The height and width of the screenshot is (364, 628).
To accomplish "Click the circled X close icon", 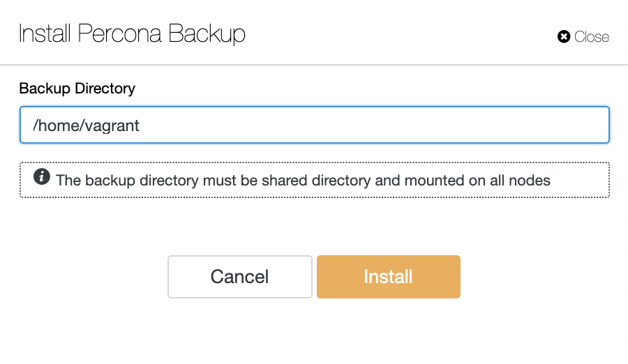I will [564, 37].
